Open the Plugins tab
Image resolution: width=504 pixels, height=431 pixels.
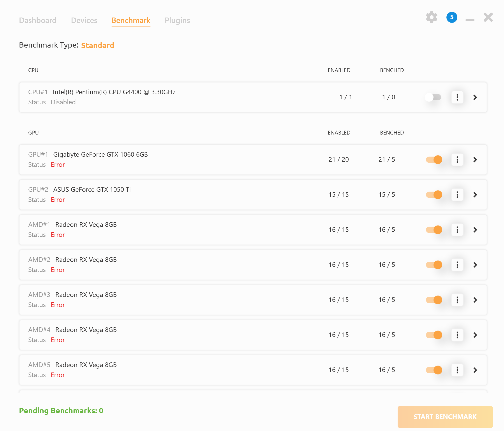pyautogui.click(x=177, y=20)
